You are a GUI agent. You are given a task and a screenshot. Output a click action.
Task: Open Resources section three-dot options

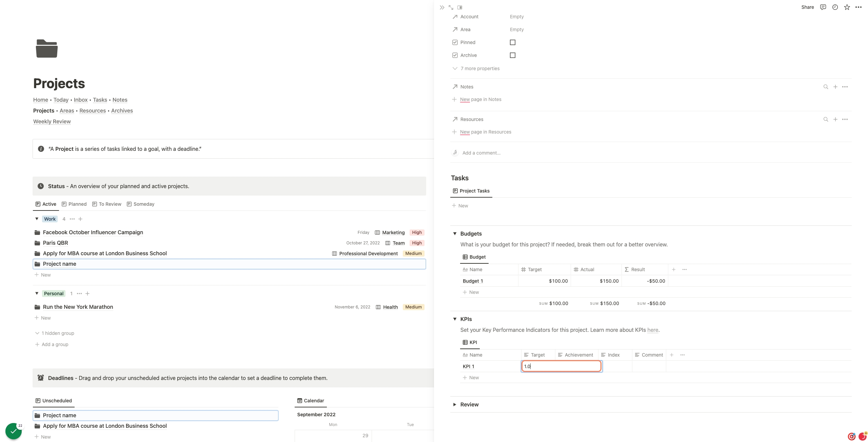point(845,119)
